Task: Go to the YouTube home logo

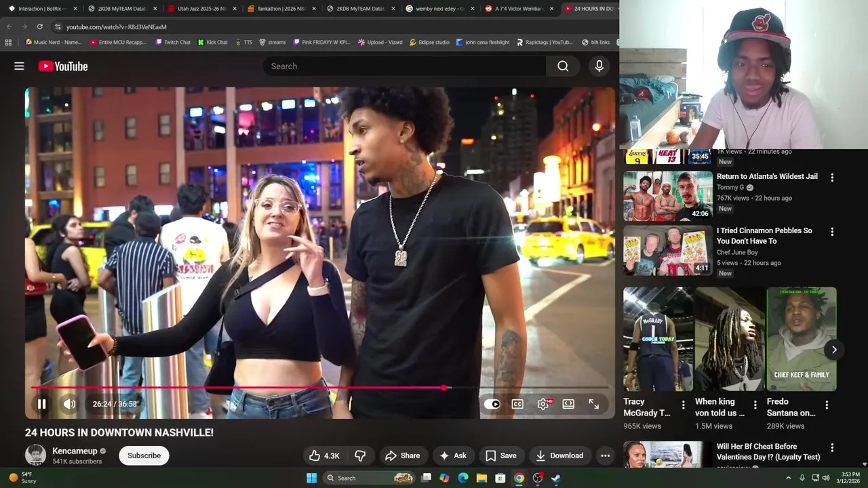Action: (x=63, y=66)
